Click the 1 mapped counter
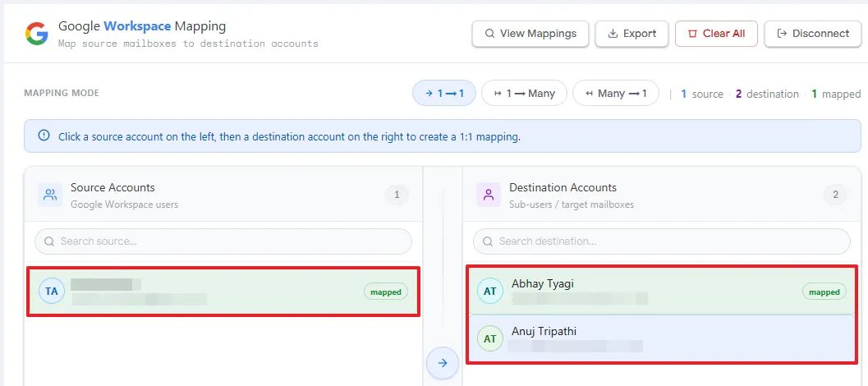The image size is (868, 386). 837,94
